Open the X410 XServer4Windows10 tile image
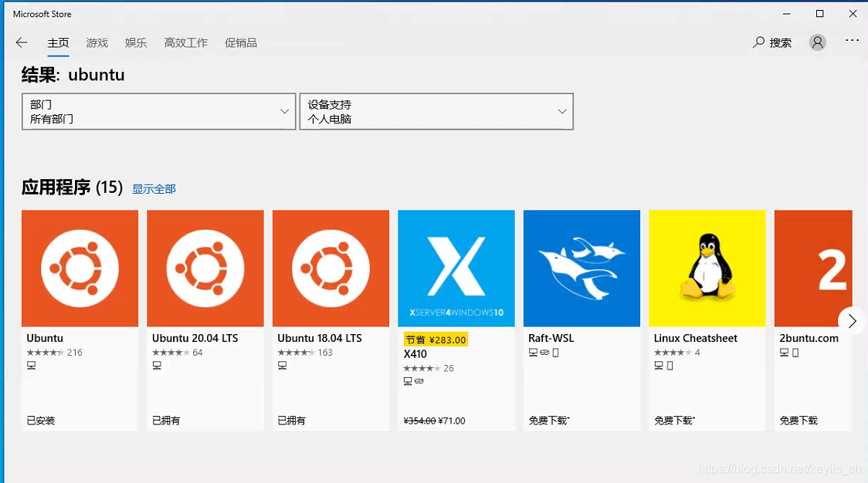868x483 pixels. click(456, 269)
